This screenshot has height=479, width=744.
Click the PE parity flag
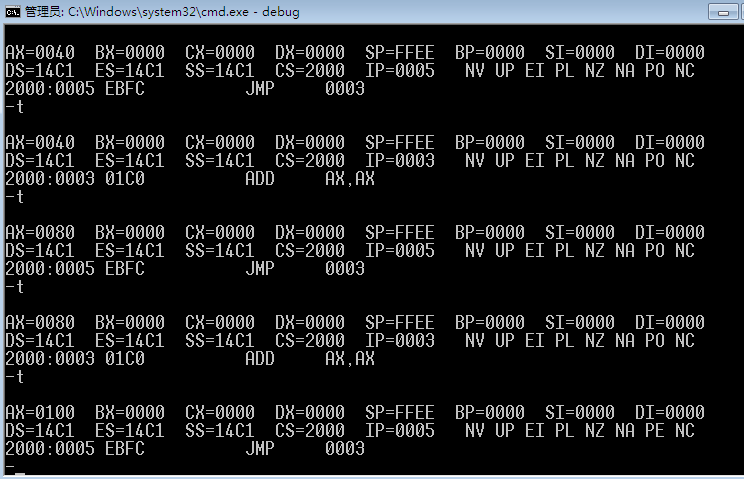654,430
